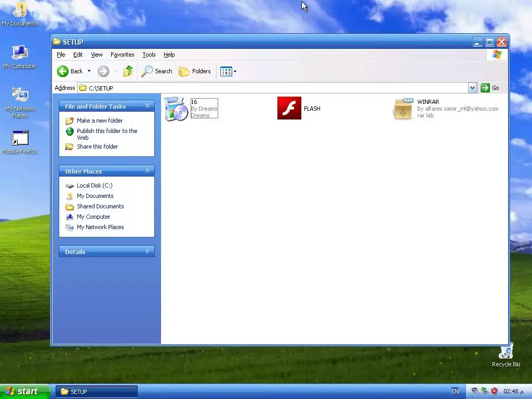Open the Start menu
532x399 pixels.
(25, 392)
